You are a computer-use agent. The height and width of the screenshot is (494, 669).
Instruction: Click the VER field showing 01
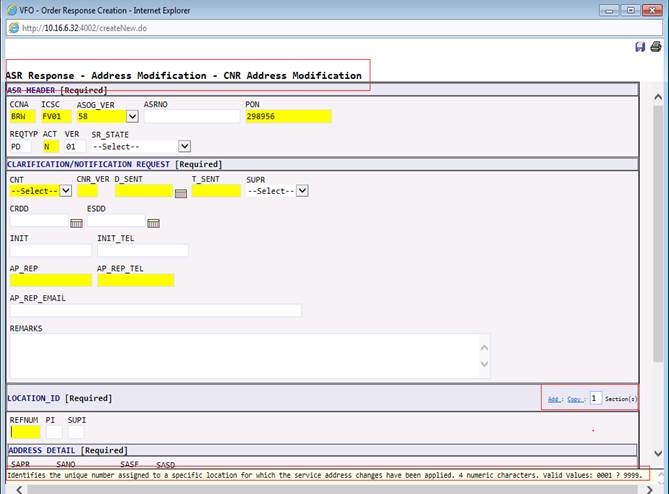click(x=75, y=146)
